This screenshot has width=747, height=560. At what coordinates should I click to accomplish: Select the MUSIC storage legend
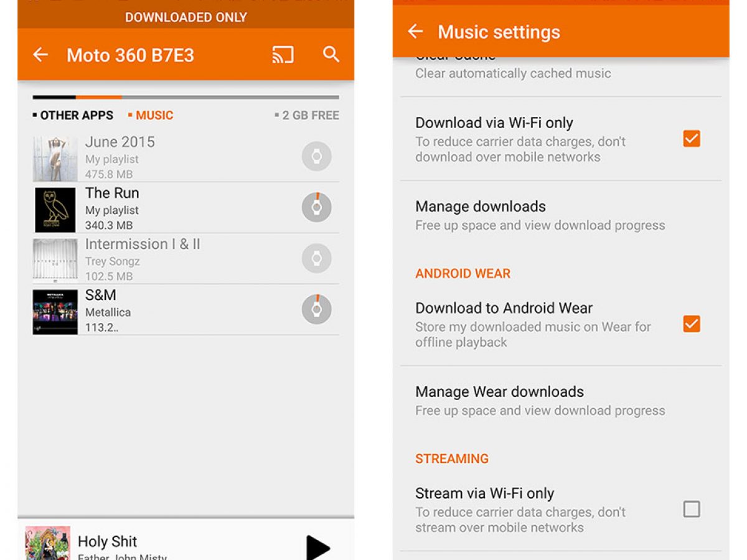[x=151, y=115]
